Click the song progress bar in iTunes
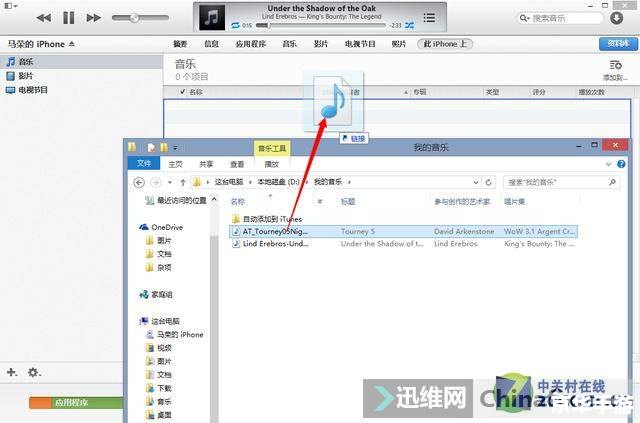Image resolution: width=640 pixels, height=423 pixels. (320, 25)
